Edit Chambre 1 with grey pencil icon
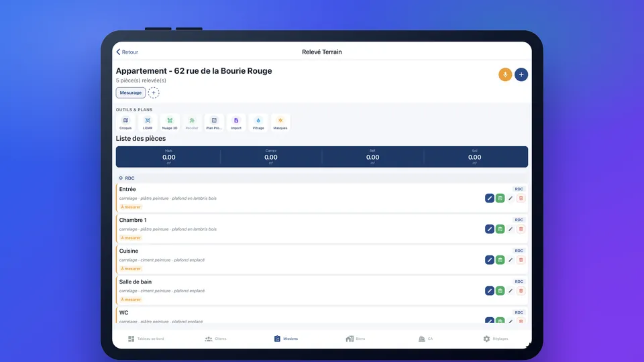Viewport: 644px width, 362px height. coord(511,229)
